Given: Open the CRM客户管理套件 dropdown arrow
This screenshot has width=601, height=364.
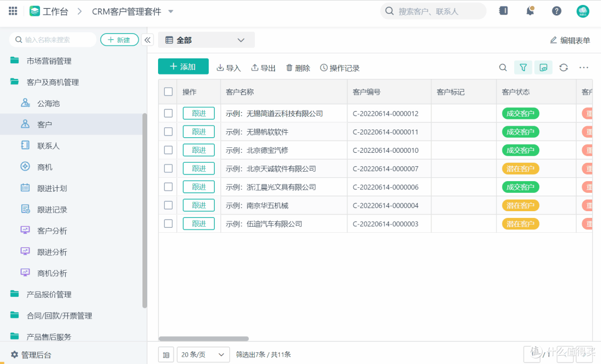Looking at the screenshot, I should (x=171, y=12).
